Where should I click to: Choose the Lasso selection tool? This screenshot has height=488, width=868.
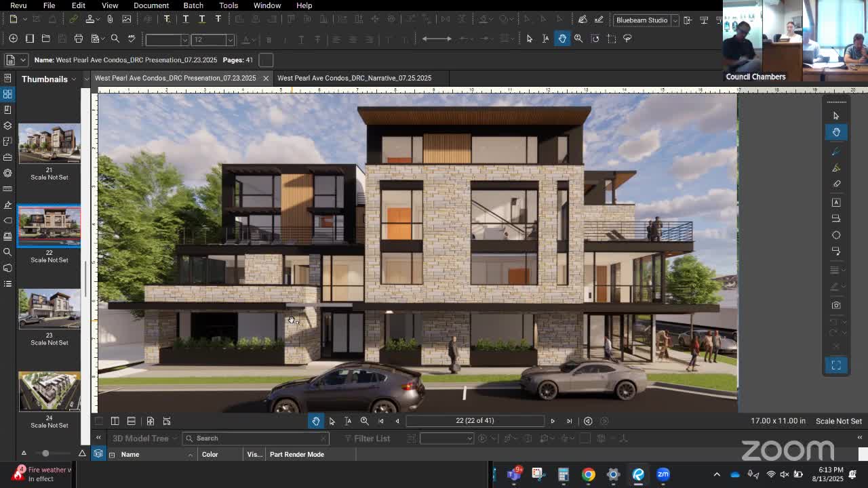627,39
